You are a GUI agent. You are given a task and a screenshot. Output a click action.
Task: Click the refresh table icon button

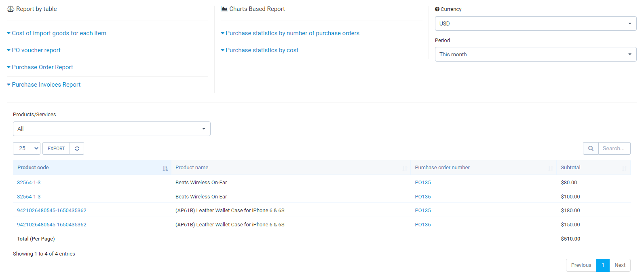click(x=77, y=149)
